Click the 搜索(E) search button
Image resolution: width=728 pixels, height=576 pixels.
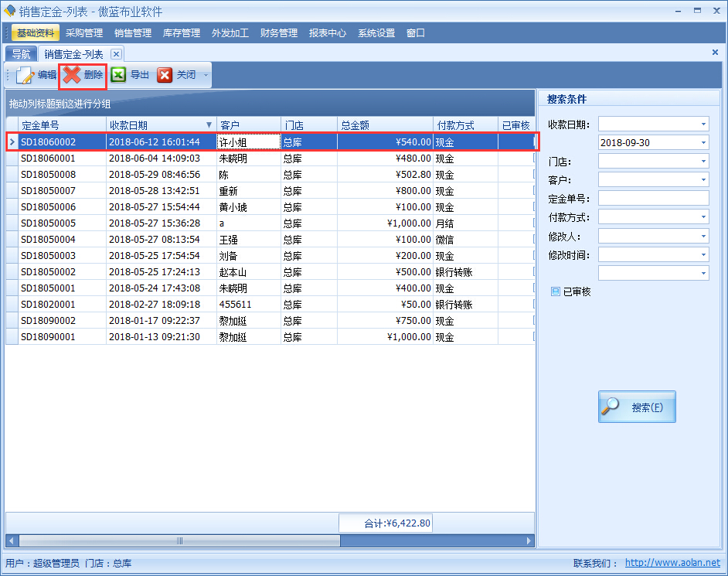637,406
